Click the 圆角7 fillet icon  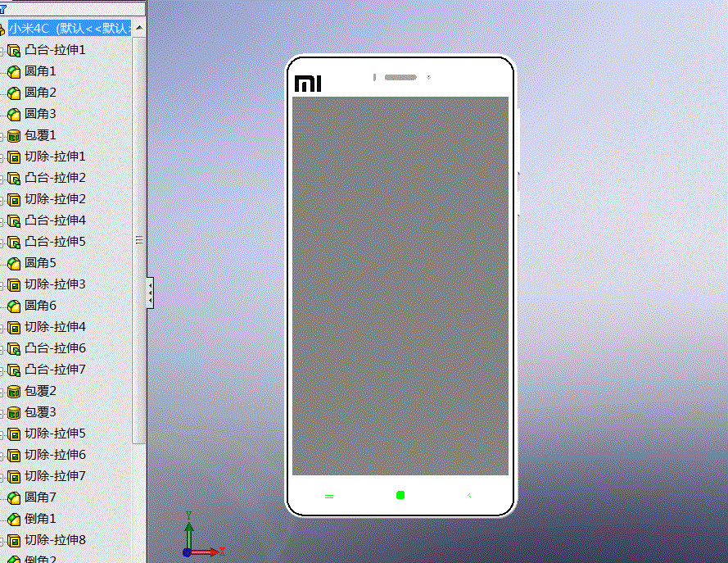point(14,498)
